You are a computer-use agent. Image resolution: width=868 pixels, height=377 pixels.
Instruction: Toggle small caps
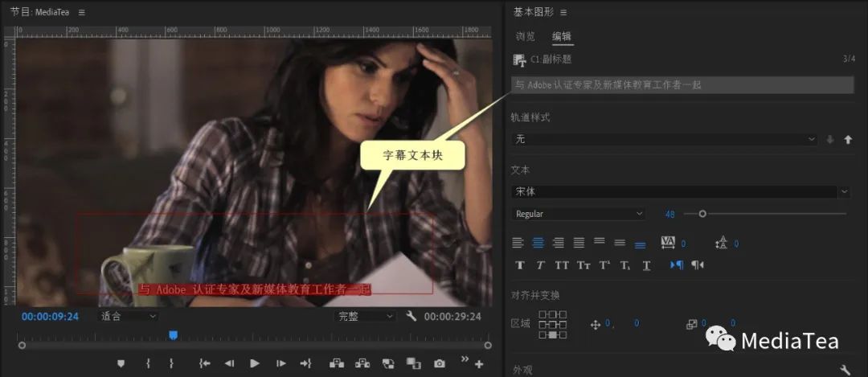tap(583, 265)
